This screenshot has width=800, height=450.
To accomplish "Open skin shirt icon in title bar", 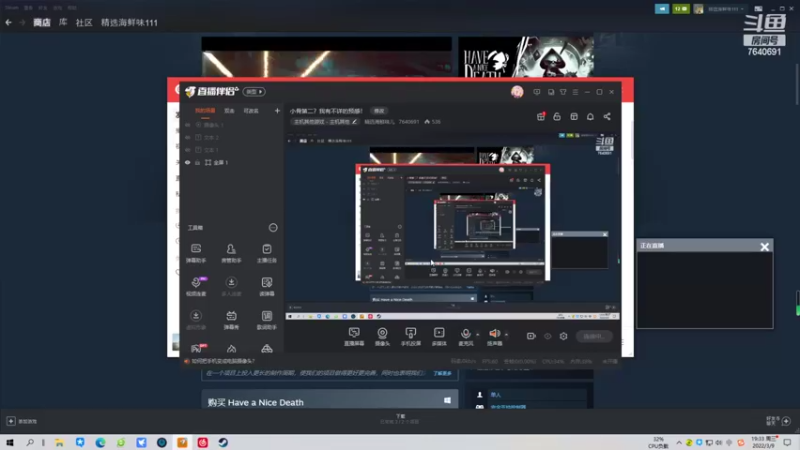I will [563, 92].
